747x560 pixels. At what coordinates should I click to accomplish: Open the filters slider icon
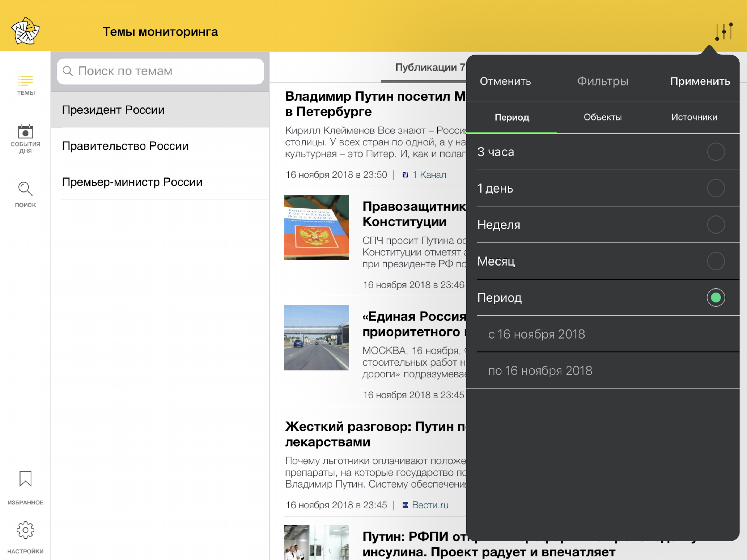click(x=724, y=32)
